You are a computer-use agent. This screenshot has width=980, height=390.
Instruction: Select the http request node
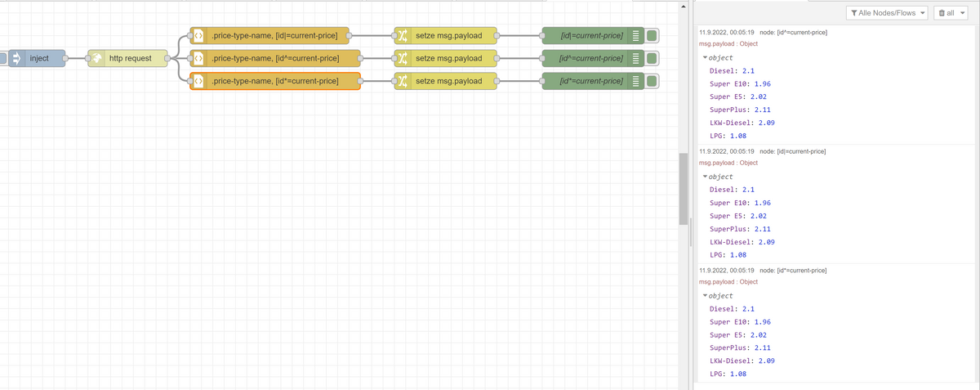pos(127,58)
